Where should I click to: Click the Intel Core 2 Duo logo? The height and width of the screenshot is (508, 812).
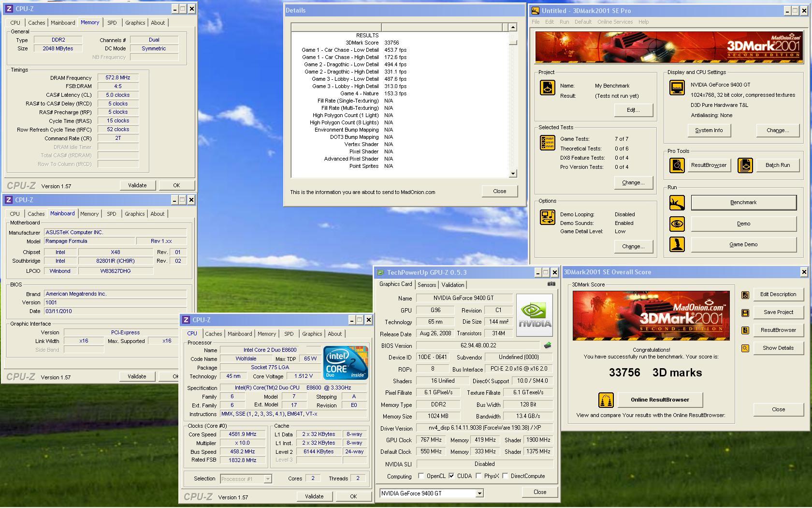(x=346, y=363)
